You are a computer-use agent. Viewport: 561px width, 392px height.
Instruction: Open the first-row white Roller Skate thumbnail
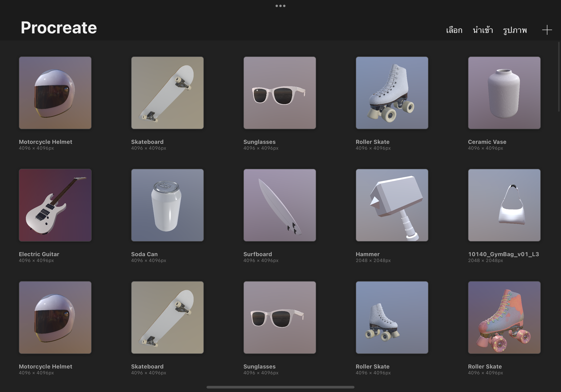[392, 93]
